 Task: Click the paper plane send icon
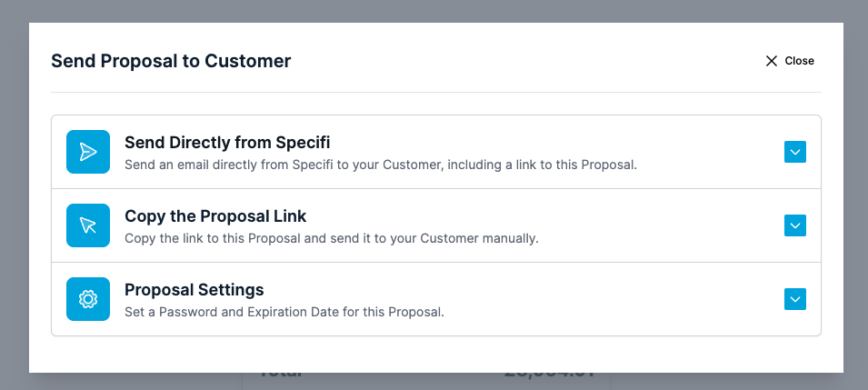click(x=88, y=152)
